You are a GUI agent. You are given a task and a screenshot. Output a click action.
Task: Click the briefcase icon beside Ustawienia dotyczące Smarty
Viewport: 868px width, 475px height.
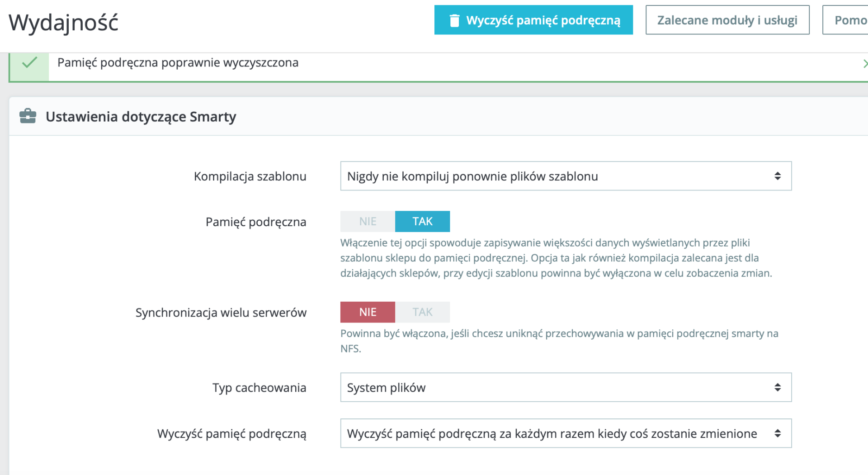tap(28, 116)
